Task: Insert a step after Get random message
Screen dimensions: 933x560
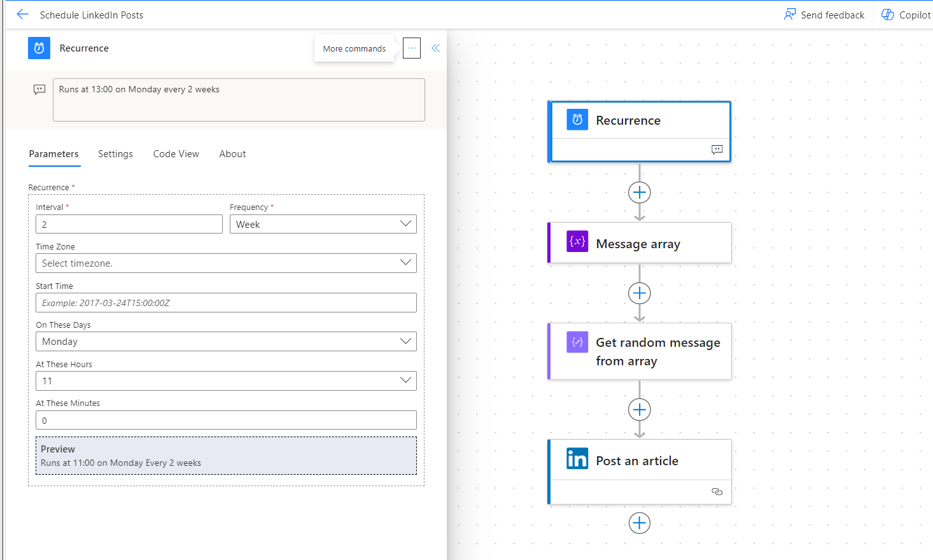Action: [x=640, y=410]
